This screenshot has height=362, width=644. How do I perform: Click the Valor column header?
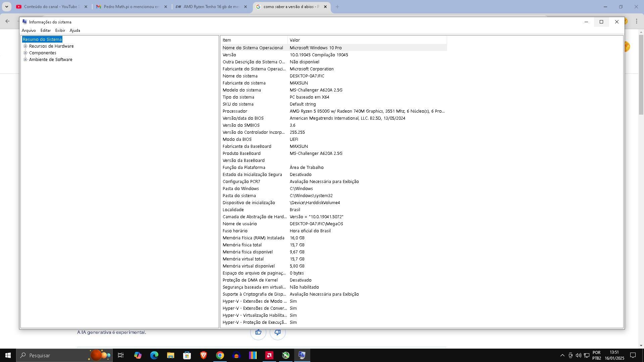tap(367, 40)
